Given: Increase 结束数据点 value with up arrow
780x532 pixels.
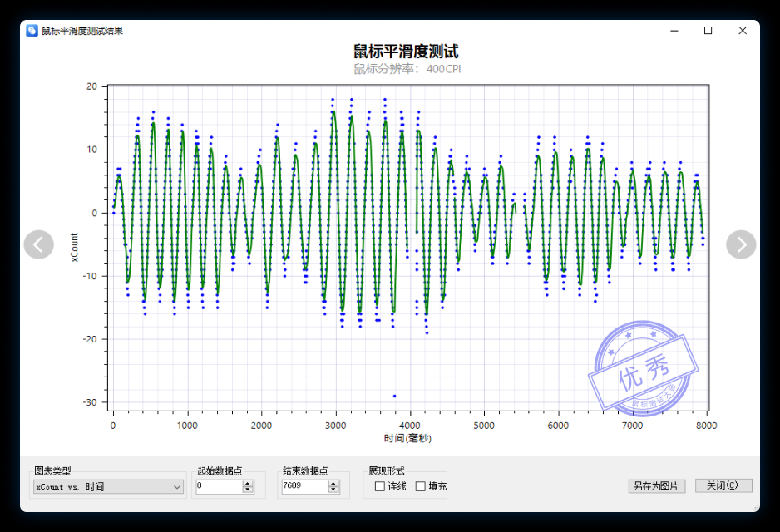Looking at the screenshot, I should click(x=333, y=483).
